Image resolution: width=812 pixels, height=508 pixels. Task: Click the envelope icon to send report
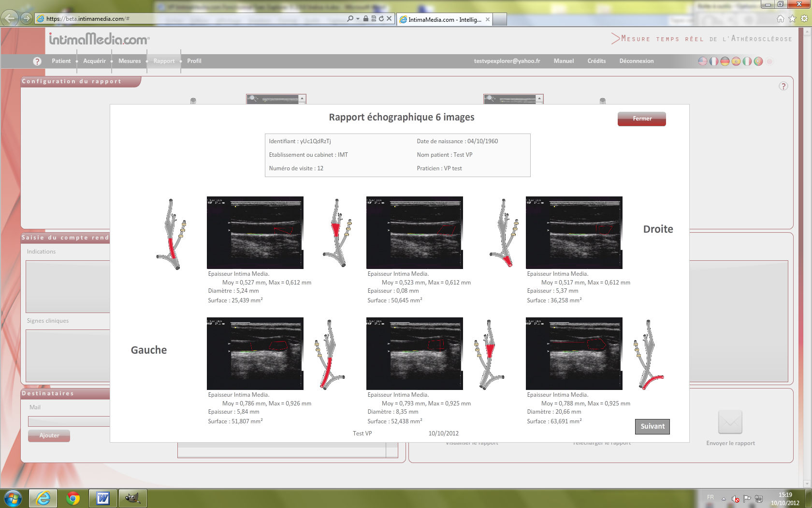point(730,422)
